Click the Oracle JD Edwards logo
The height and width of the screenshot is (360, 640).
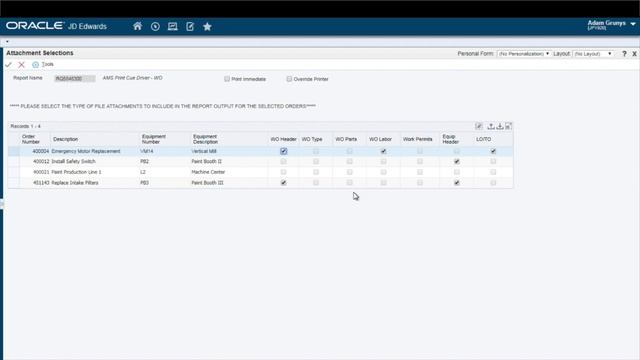pos(56,26)
